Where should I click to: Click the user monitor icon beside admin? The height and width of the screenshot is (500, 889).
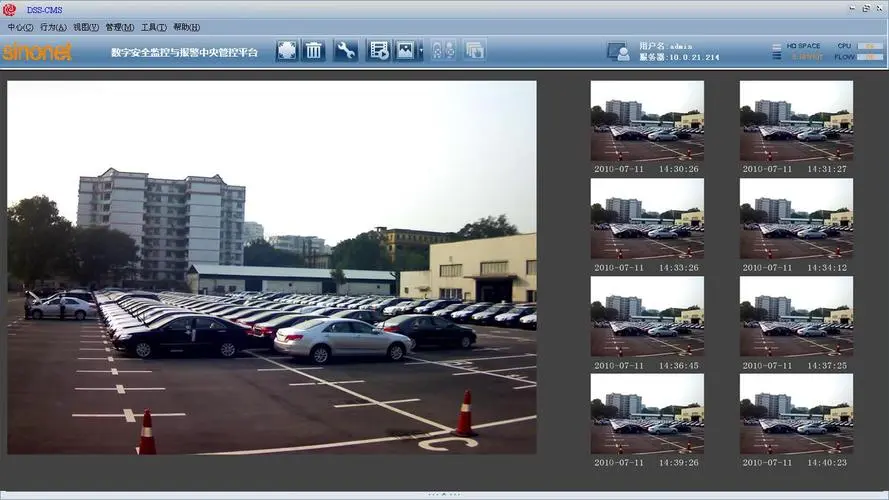[618, 51]
